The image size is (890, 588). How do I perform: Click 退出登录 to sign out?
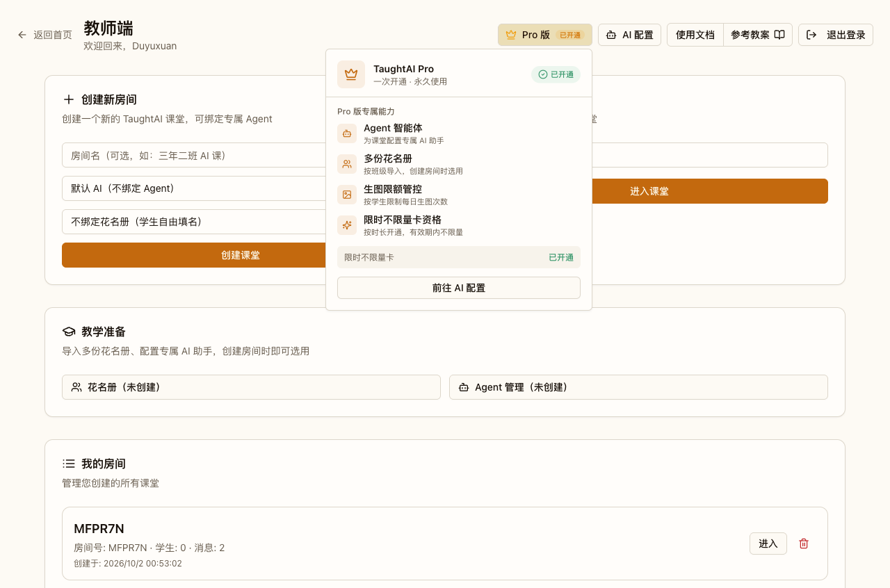(x=836, y=35)
